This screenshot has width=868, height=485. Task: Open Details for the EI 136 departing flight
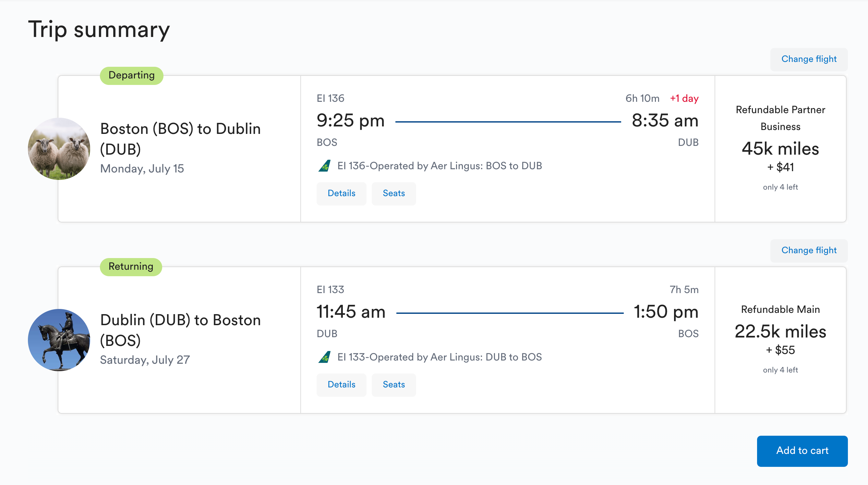click(341, 193)
